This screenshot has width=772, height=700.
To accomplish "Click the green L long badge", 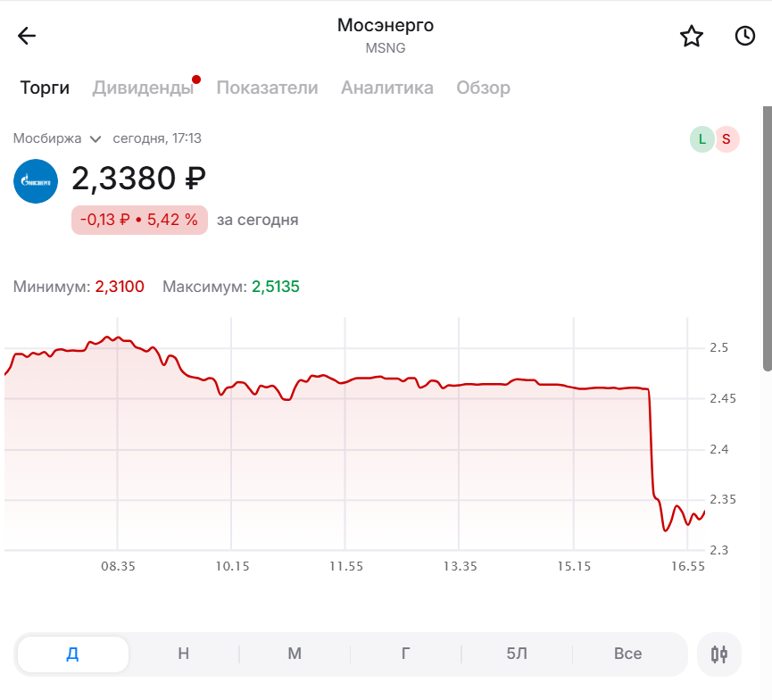I will [702, 138].
